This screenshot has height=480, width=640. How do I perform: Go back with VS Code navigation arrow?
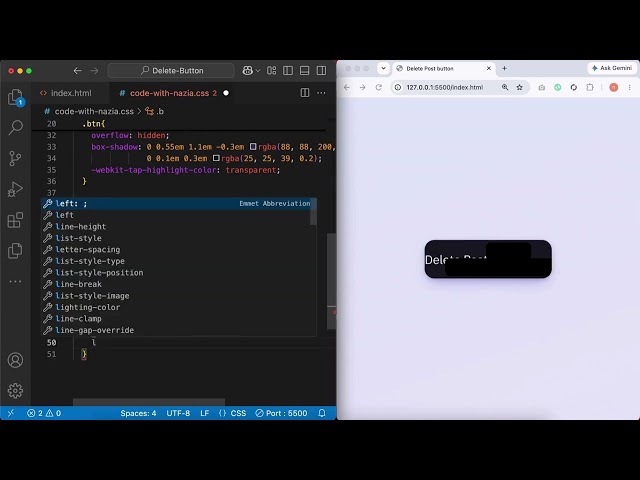tap(78, 71)
